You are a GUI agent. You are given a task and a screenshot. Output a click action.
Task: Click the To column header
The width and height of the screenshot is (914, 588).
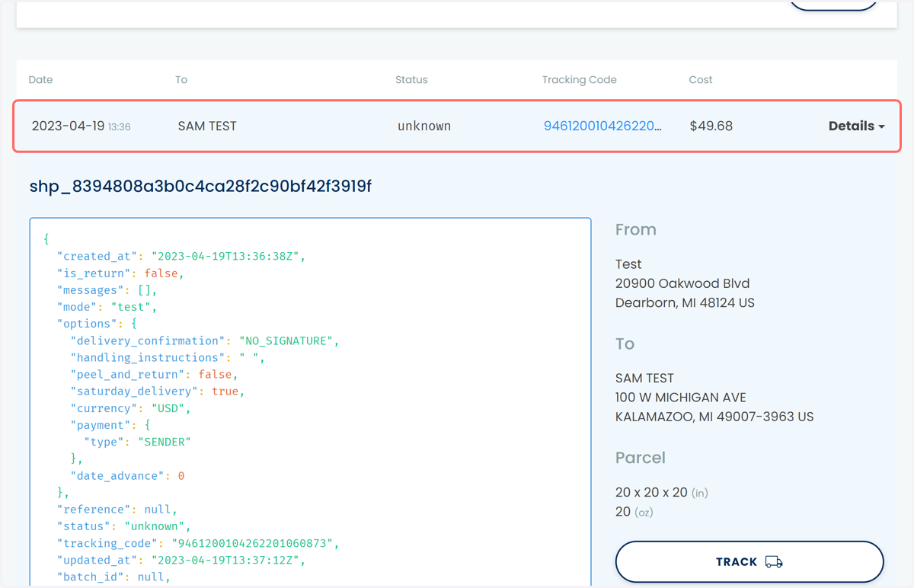[181, 80]
